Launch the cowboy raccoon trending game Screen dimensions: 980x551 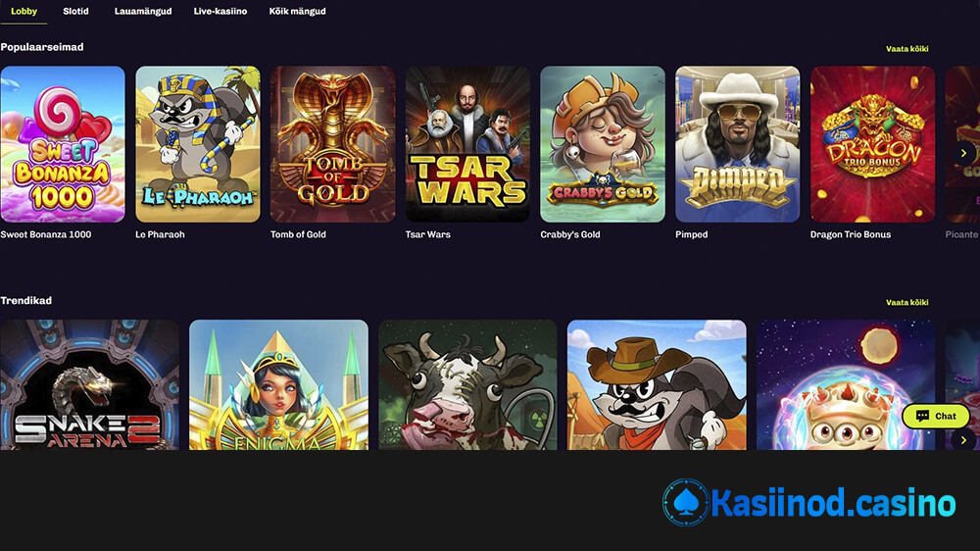tap(657, 384)
